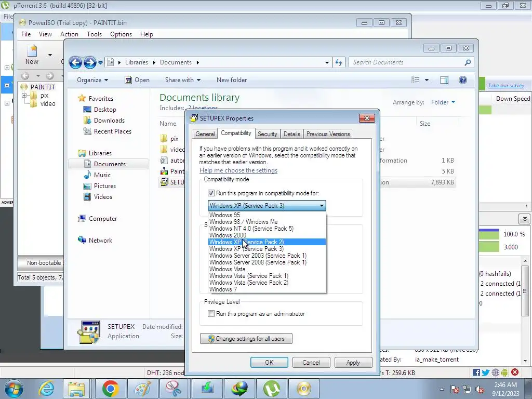Open the Paint icon in taskbar
Image resolution: width=532 pixels, height=399 pixels.
[x=142, y=389]
